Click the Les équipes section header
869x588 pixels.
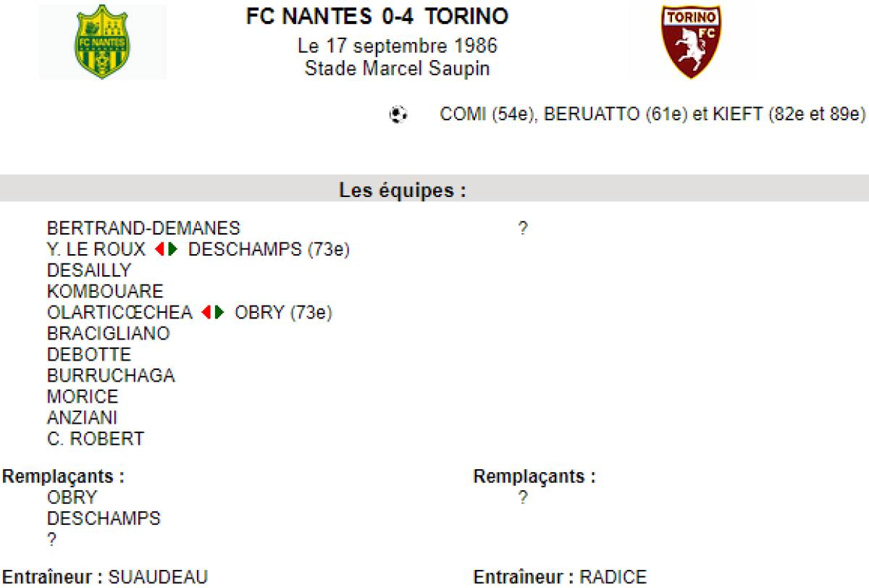403,190
